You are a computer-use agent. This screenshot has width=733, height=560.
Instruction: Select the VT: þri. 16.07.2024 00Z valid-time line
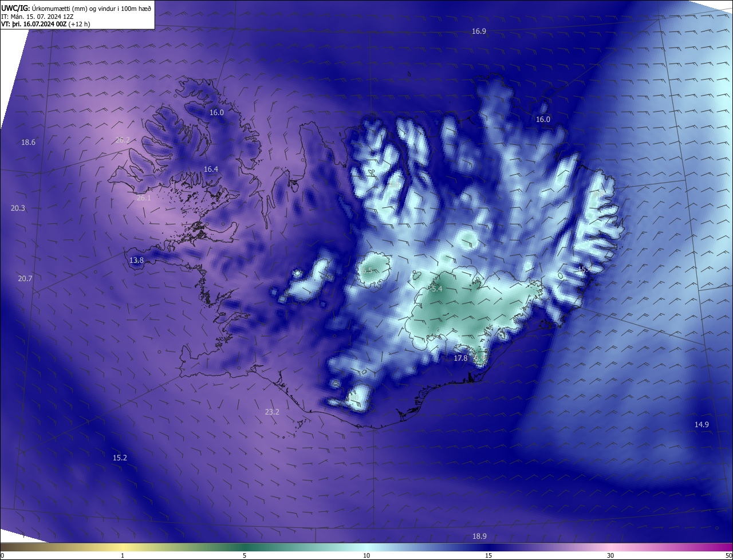tap(46, 24)
